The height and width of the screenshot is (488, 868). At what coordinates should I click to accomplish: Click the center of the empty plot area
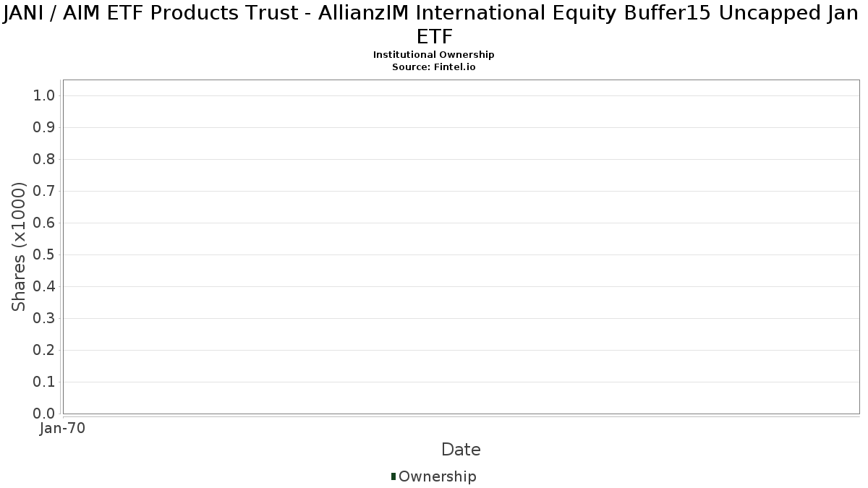coord(461,247)
